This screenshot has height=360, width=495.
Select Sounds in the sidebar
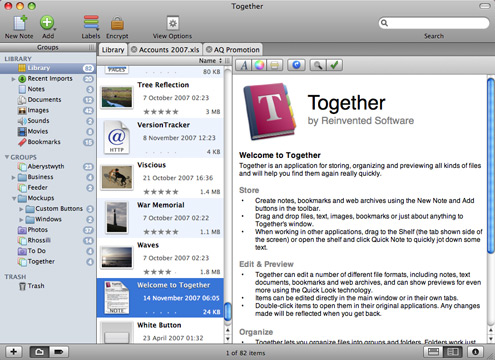point(48,121)
